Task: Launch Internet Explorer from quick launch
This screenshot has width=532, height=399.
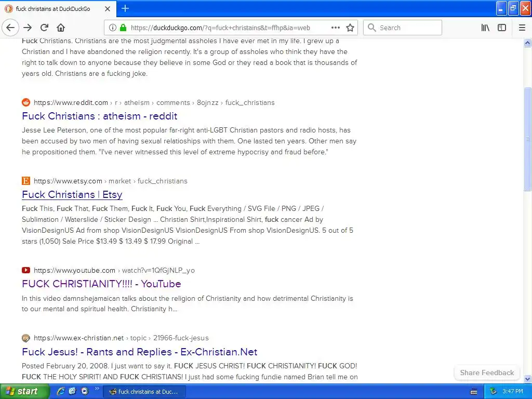Action: click(61, 391)
